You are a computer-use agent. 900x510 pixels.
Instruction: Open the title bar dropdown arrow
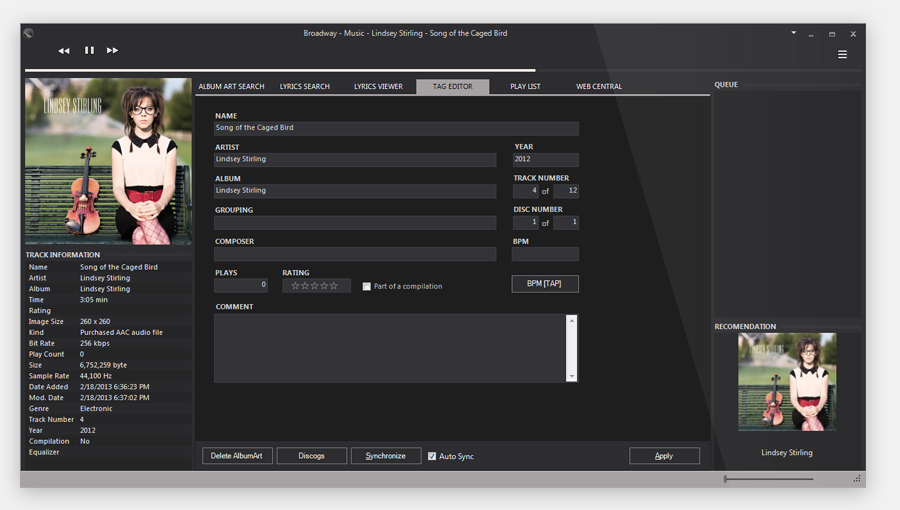(794, 33)
